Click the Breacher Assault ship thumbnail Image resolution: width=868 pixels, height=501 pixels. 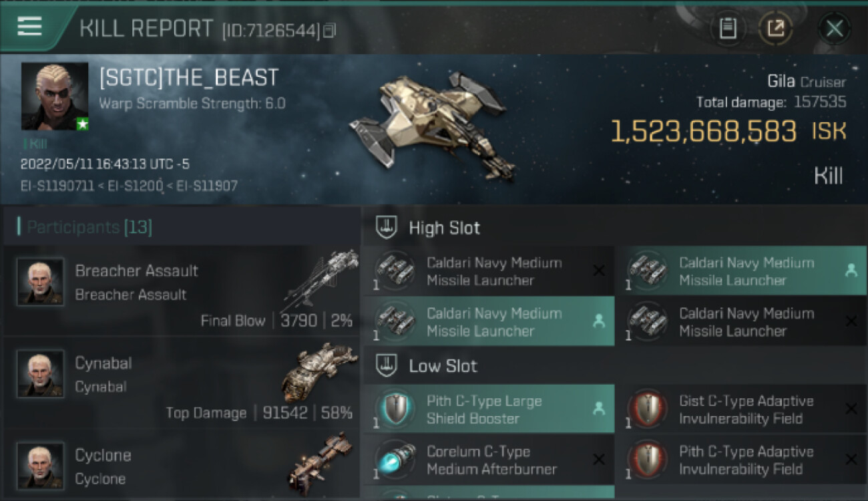(x=319, y=281)
